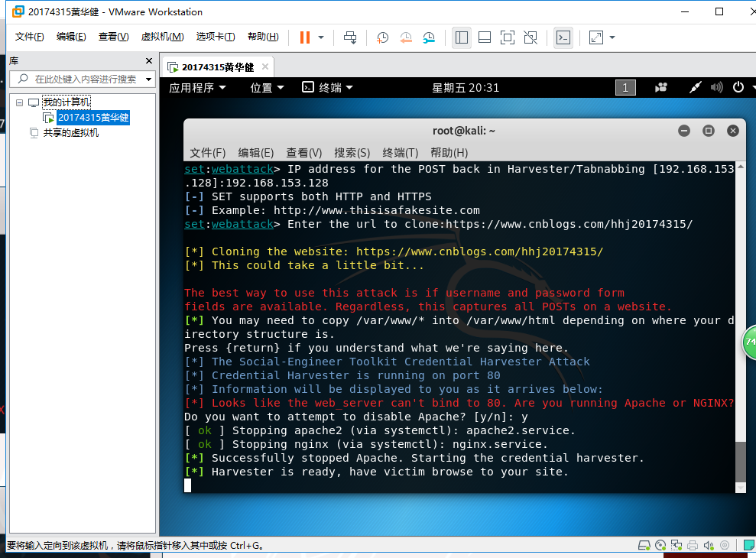Select 20174315黄华健 VM in library tree

click(x=93, y=117)
